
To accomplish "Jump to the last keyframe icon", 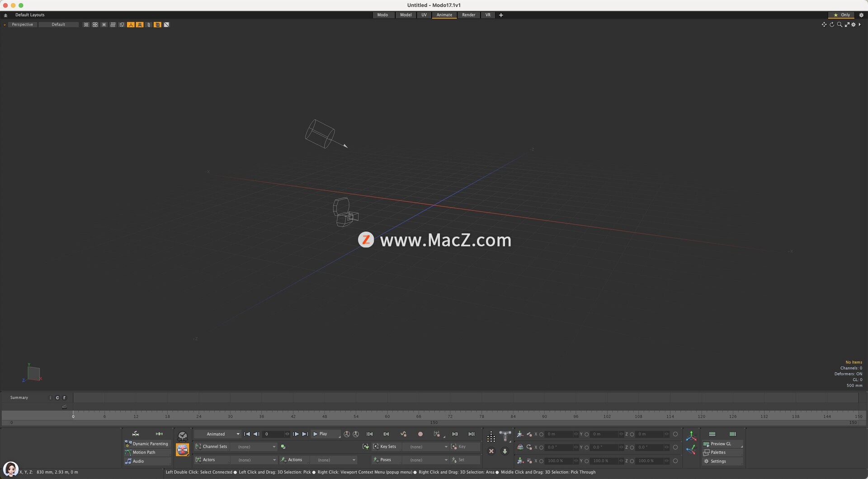I will tap(472, 434).
